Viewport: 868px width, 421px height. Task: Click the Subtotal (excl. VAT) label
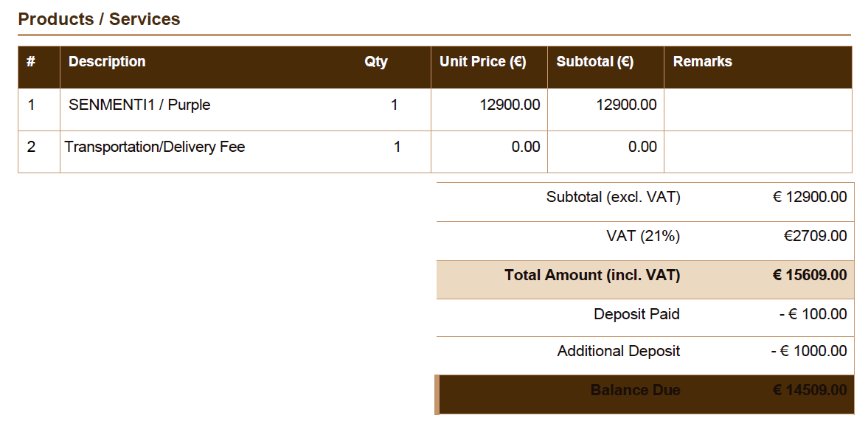614,197
